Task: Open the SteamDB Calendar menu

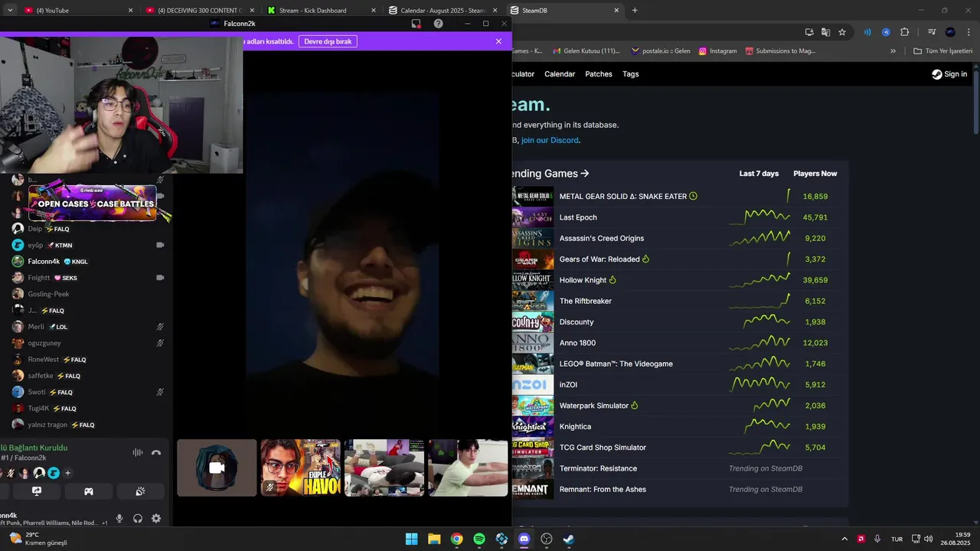Action: point(560,74)
